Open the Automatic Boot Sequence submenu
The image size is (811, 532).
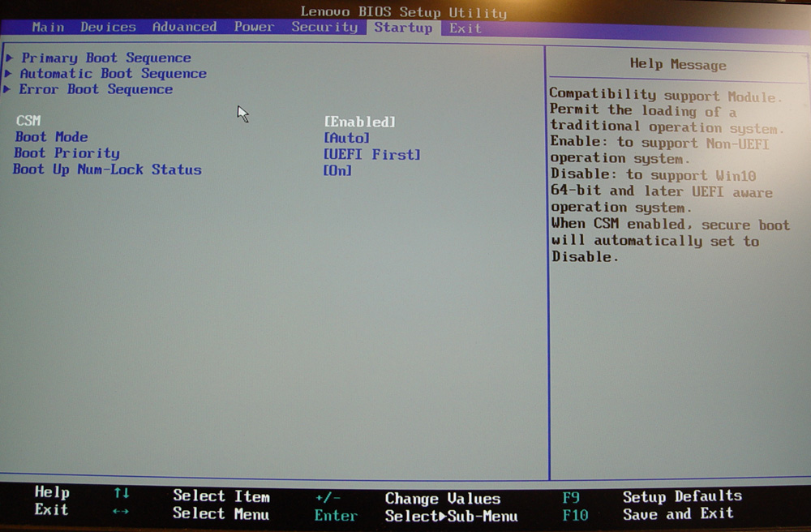click(x=114, y=74)
